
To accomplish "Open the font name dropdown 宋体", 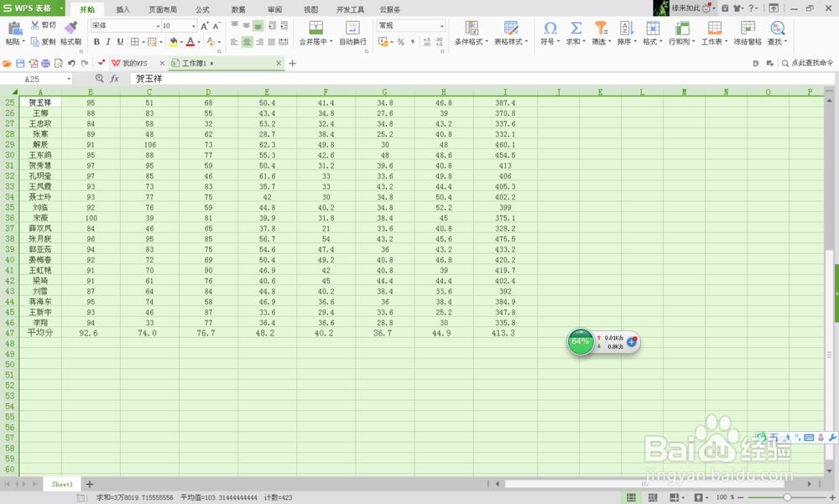I will pos(158,26).
